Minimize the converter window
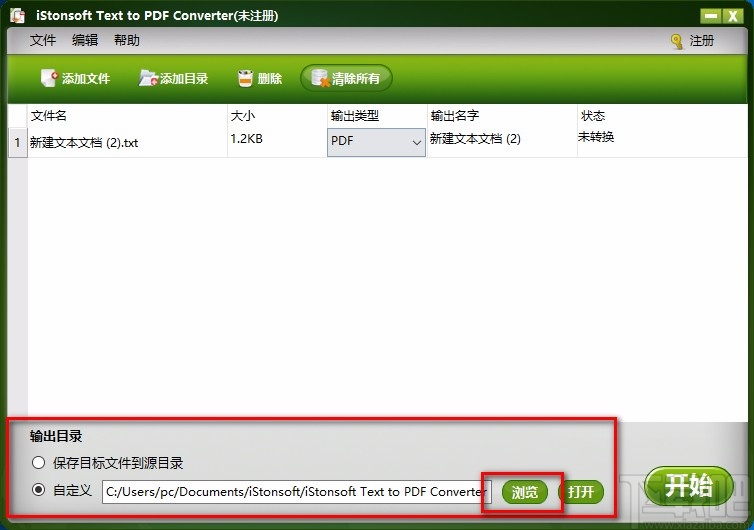Image resolution: width=754 pixels, height=530 pixels. [x=711, y=16]
